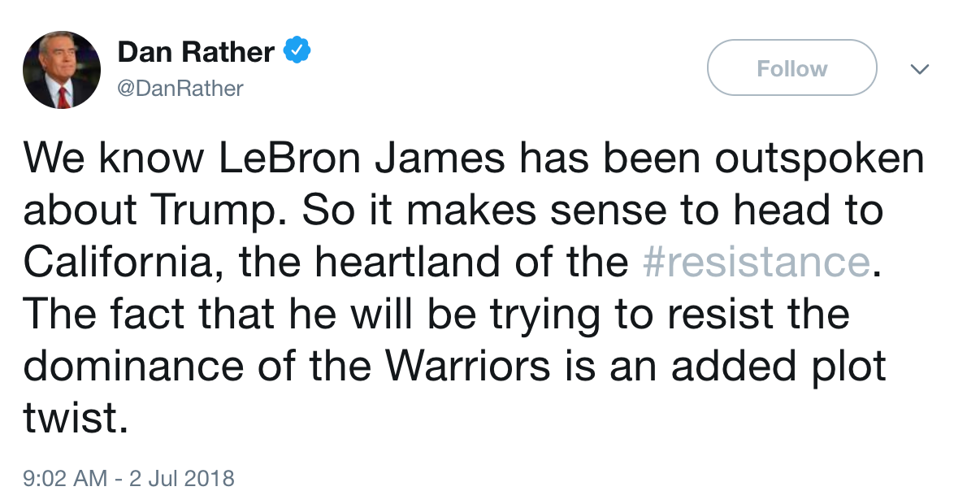This screenshot has height=504, width=980.
Task: Click the blue verified badge icon
Action: pos(297,53)
